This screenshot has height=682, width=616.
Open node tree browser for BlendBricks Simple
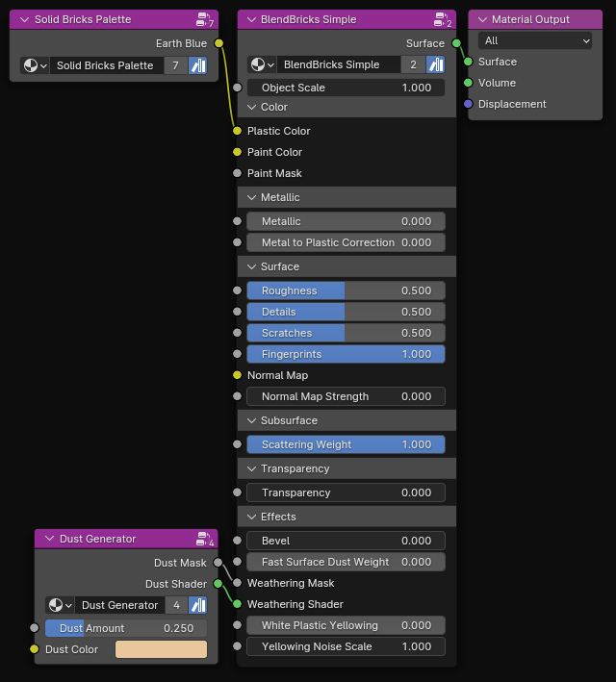(263, 64)
